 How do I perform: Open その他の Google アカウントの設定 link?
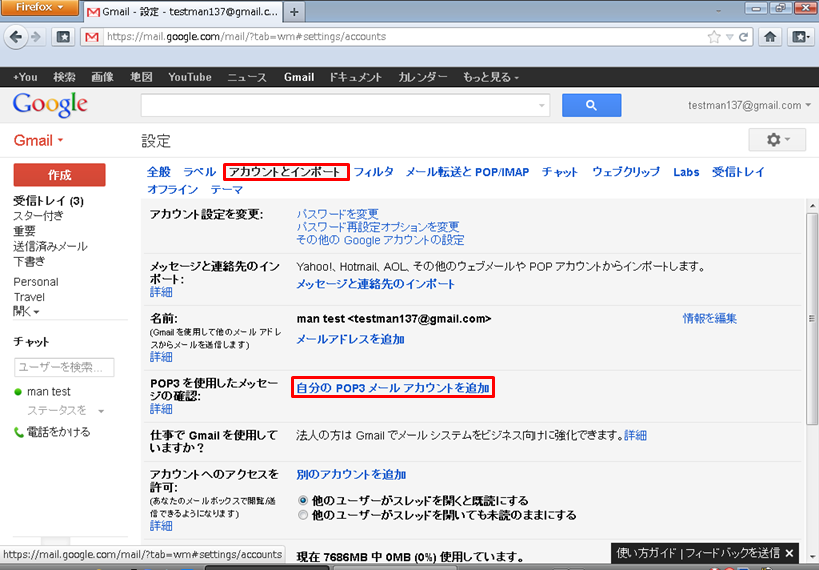pyautogui.click(x=380, y=240)
